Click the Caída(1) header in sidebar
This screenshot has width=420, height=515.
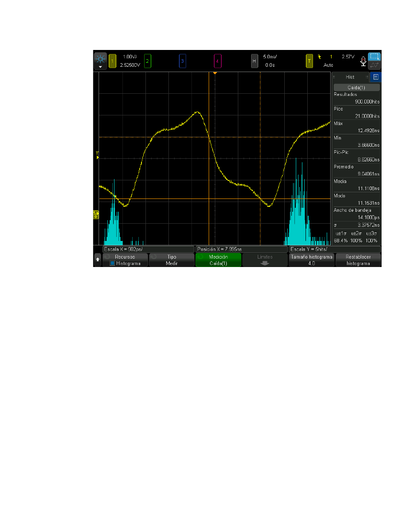357,88
